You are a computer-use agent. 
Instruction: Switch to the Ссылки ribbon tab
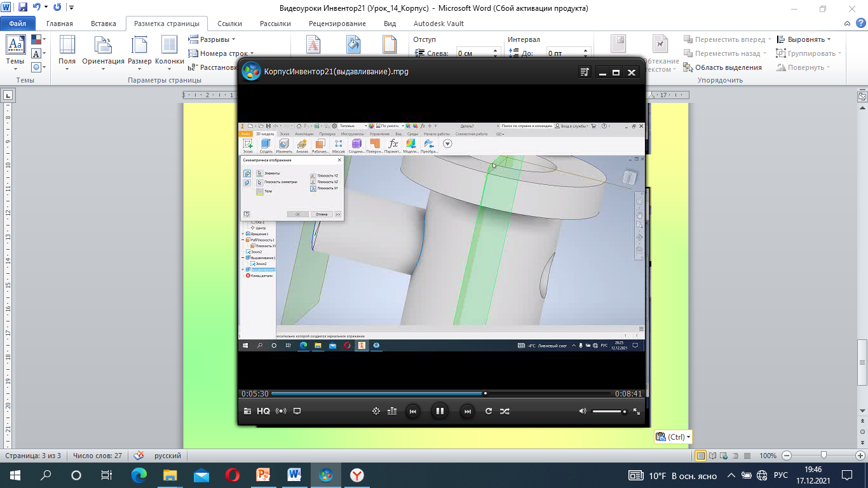point(229,24)
